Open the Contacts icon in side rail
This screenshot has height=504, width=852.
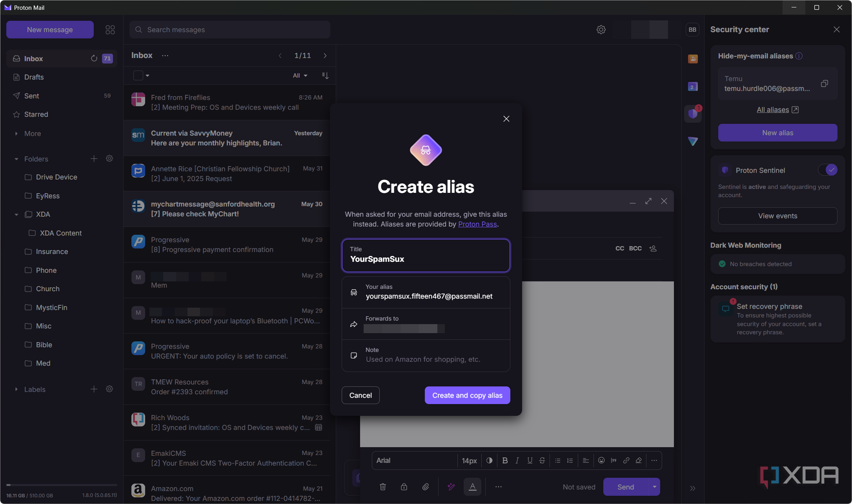pyautogui.click(x=693, y=59)
